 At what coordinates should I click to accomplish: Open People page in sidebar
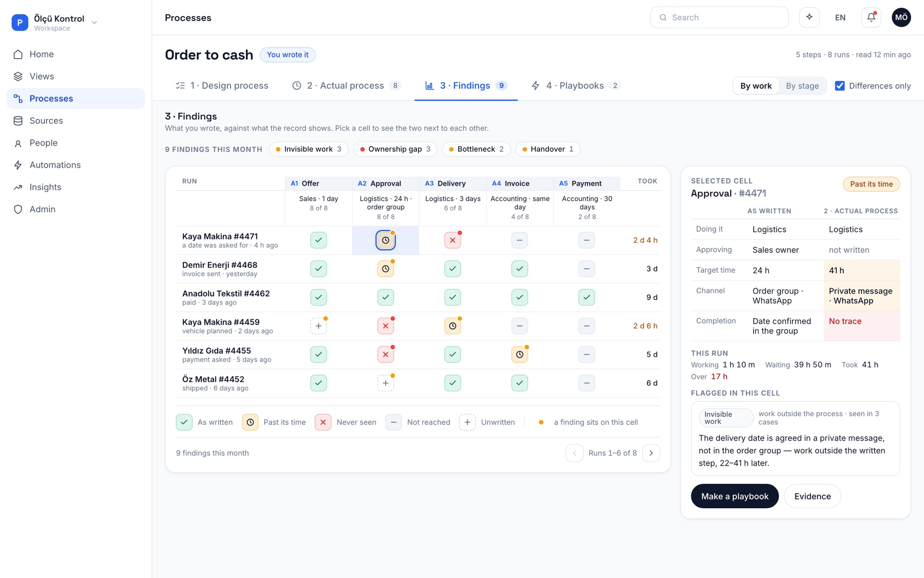pos(76,143)
